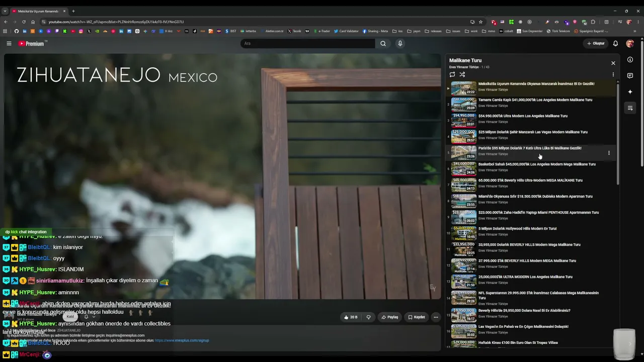Open the Chrome extensions puzzle icon
644x362 pixels.
593,22
